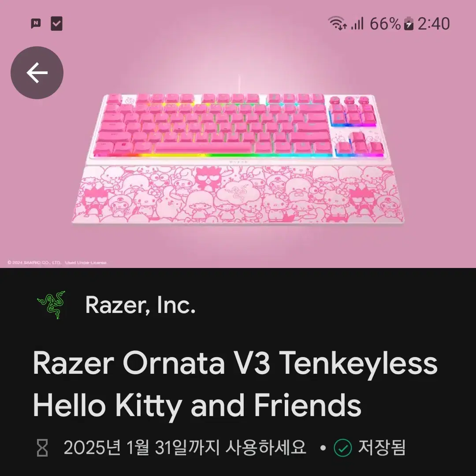Tap the green saved checkmark circle
The image size is (476, 476).
tap(343, 448)
